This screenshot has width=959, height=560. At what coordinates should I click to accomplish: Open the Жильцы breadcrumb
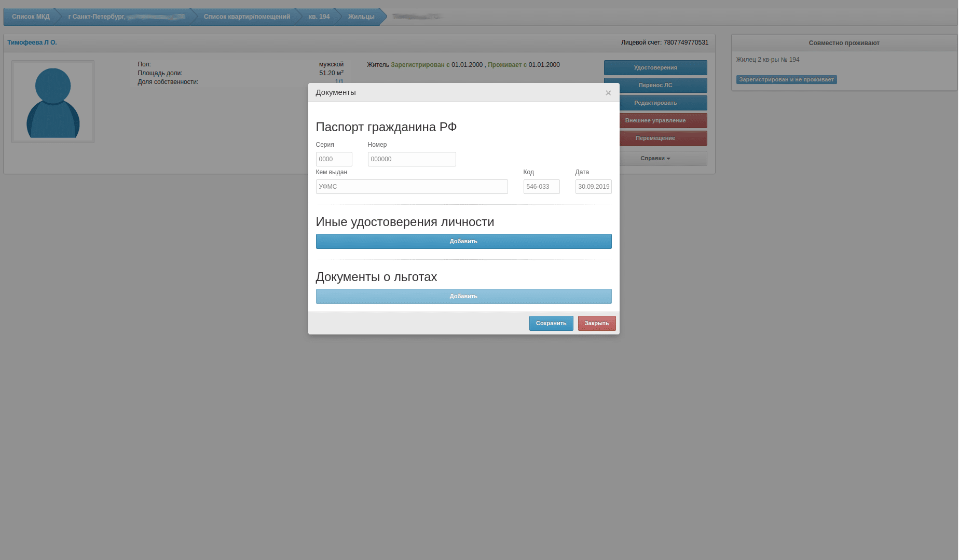tap(361, 17)
